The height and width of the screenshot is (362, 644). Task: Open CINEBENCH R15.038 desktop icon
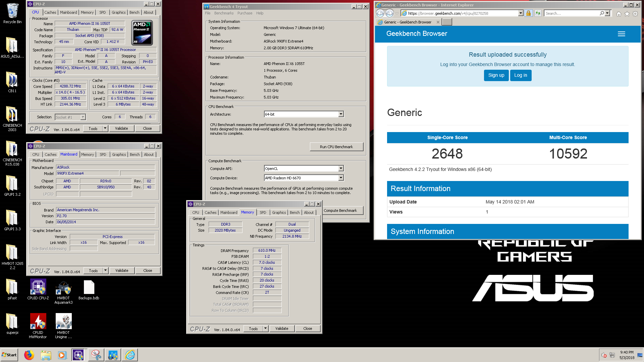click(x=12, y=153)
